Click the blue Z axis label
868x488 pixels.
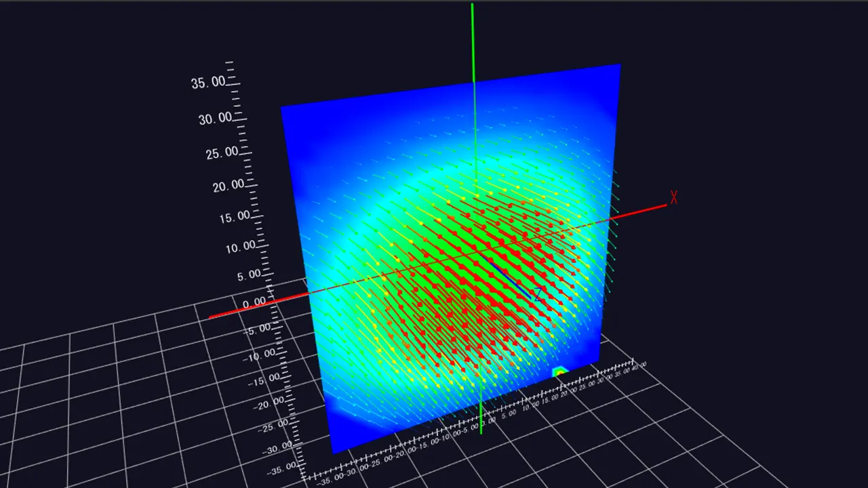(x=538, y=295)
